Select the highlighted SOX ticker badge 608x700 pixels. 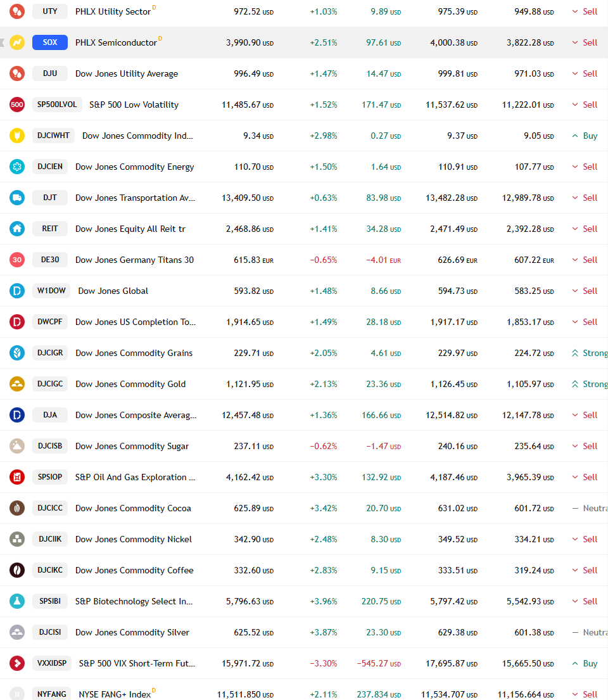(50, 42)
